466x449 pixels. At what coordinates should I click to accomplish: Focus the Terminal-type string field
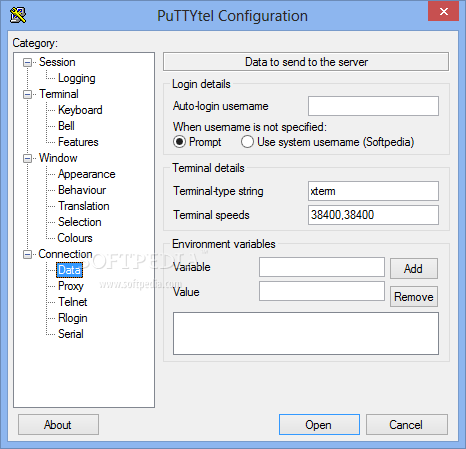[x=373, y=191]
